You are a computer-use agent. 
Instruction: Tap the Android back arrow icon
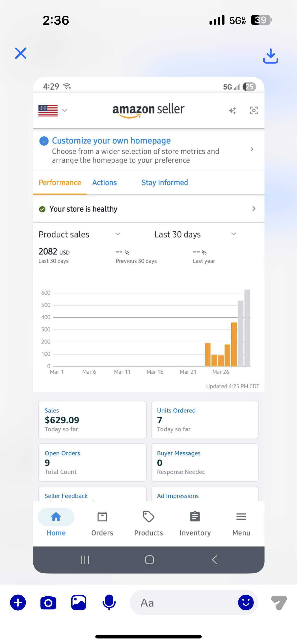(215, 560)
